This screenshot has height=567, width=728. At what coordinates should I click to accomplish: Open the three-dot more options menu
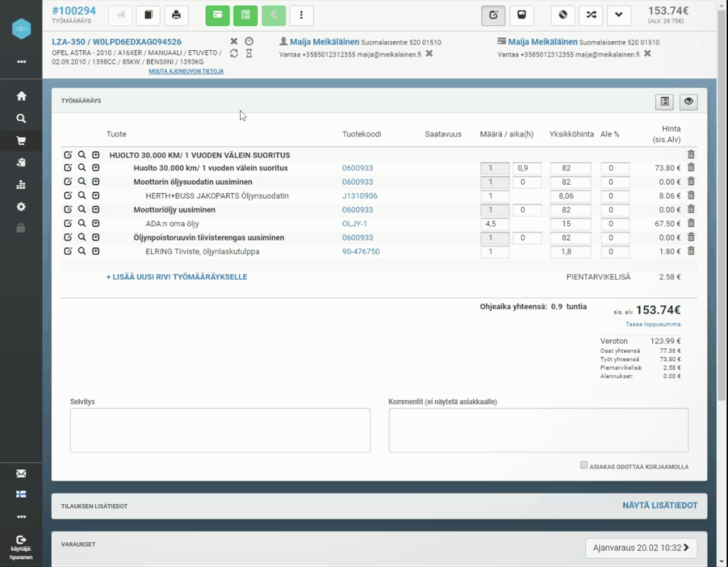coord(301,15)
